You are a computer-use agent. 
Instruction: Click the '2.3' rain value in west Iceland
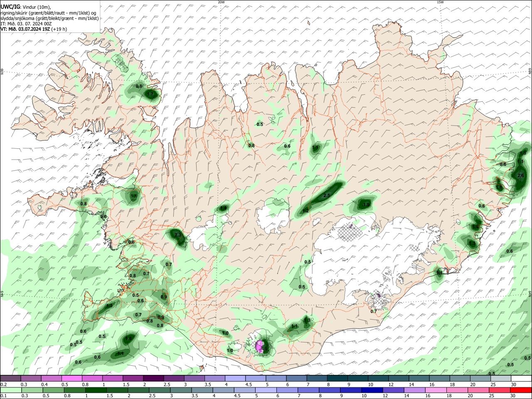178,235
